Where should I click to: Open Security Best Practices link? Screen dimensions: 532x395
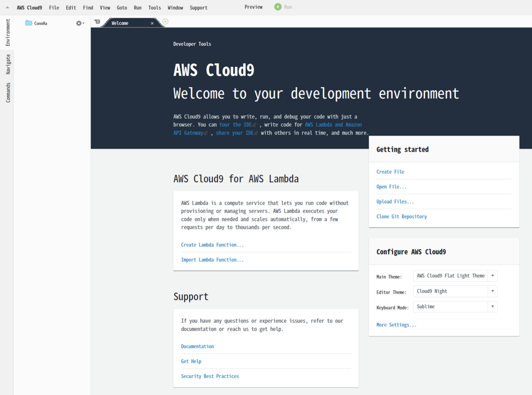pos(210,376)
